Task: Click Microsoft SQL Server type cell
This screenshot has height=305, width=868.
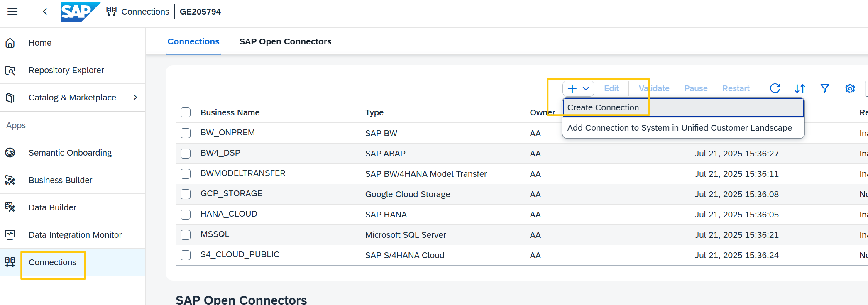Action: tap(406, 235)
